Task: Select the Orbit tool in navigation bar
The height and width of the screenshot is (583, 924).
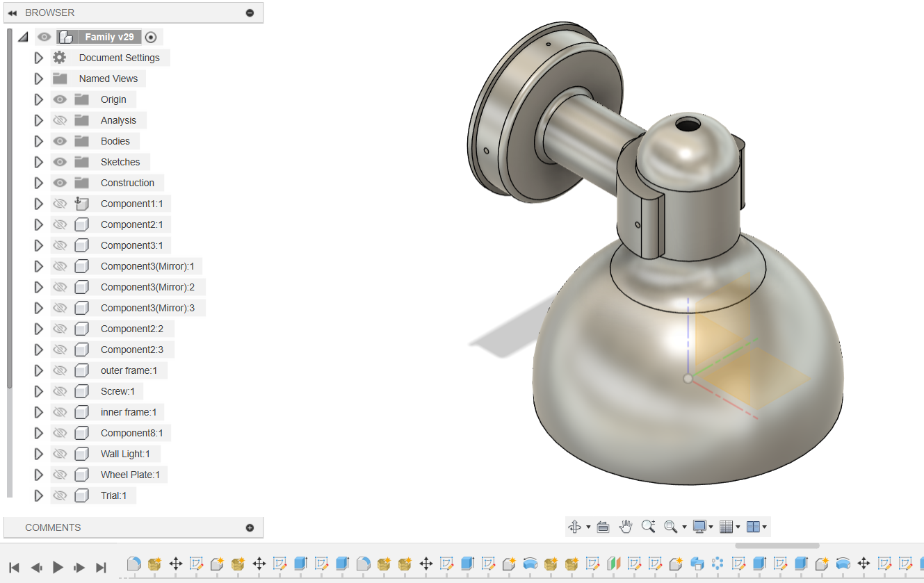Action: pos(574,527)
